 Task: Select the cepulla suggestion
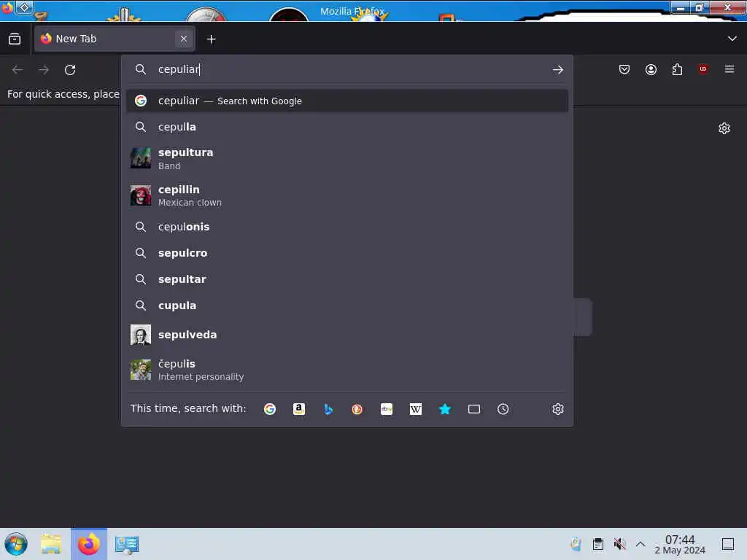coord(347,127)
